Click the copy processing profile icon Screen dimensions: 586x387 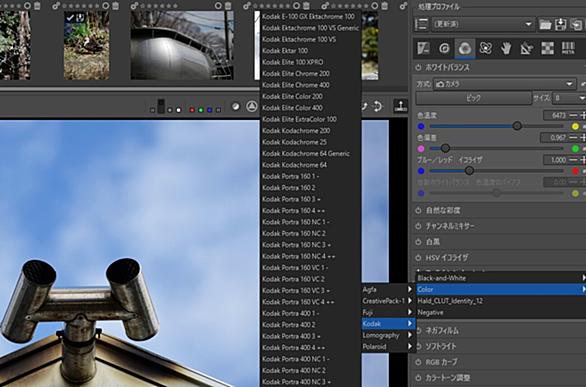coord(576,25)
